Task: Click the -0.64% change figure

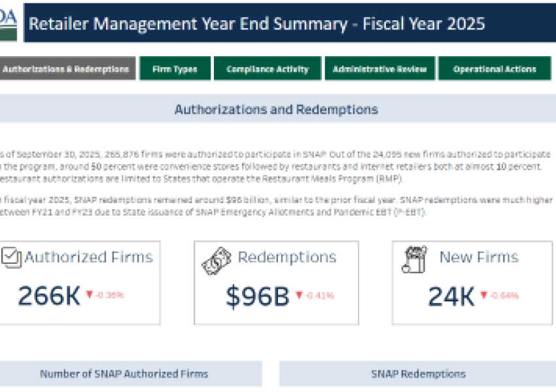Action: click(504, 295)
